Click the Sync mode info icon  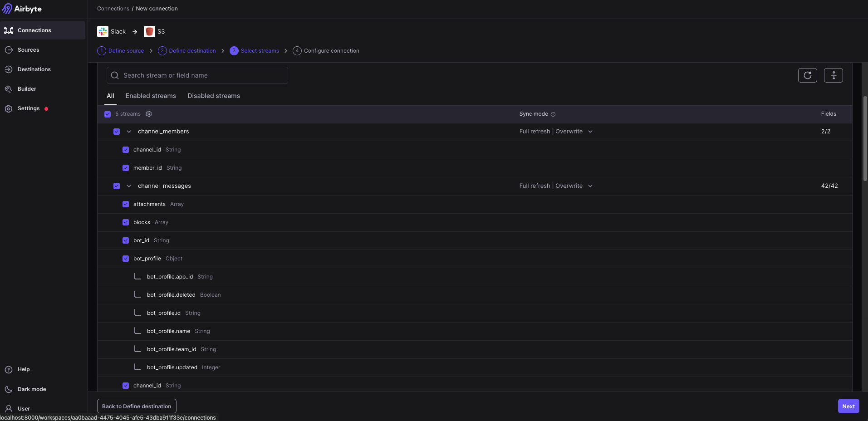553,114
